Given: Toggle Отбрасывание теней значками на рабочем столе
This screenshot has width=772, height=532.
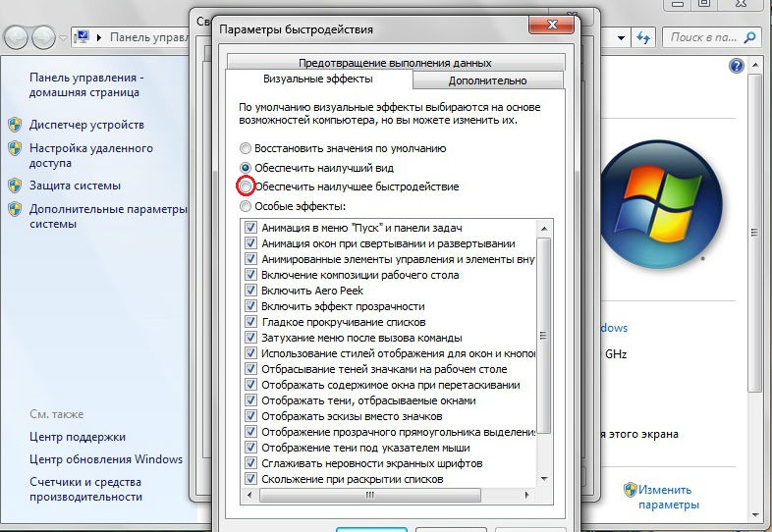Looking at the screenshot, I should coord(250,369).
